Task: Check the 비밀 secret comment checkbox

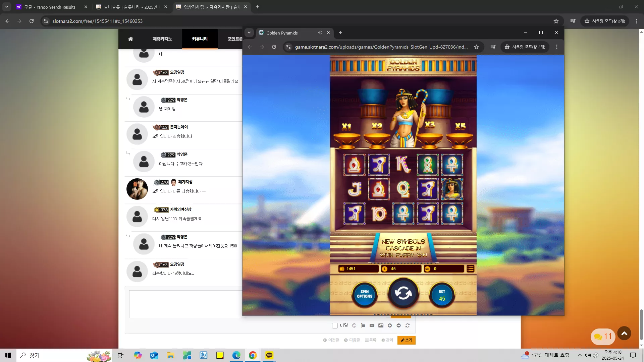Action: (x=335, y=325)
